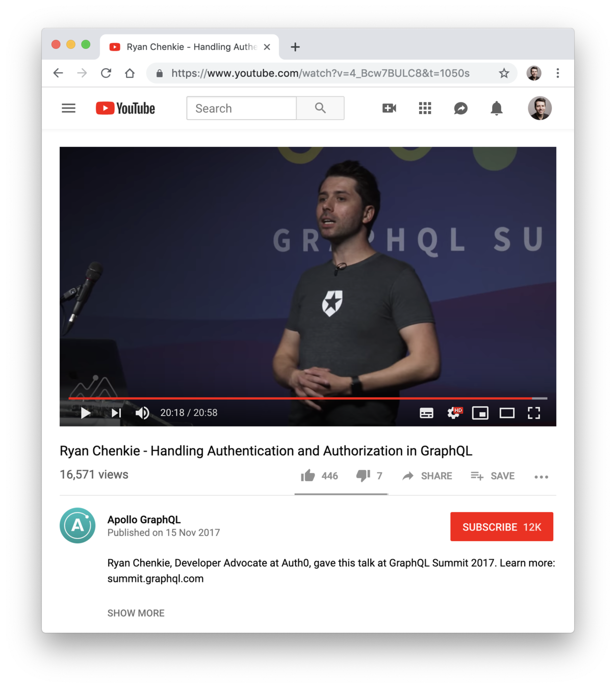Open the messages share bubble icon
This screenshot has width=616, height=688.
[x=460, y=108]
